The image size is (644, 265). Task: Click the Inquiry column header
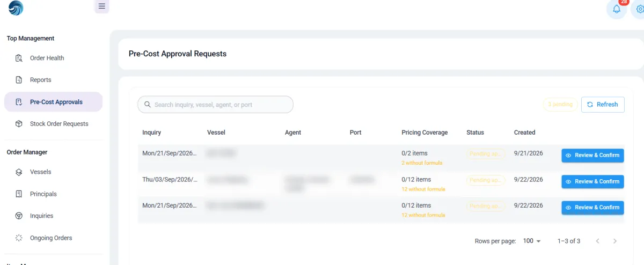151,132
